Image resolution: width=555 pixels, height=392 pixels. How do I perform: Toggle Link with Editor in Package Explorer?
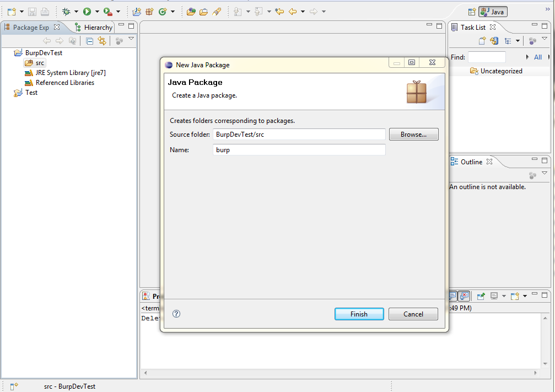coord(102,41)
